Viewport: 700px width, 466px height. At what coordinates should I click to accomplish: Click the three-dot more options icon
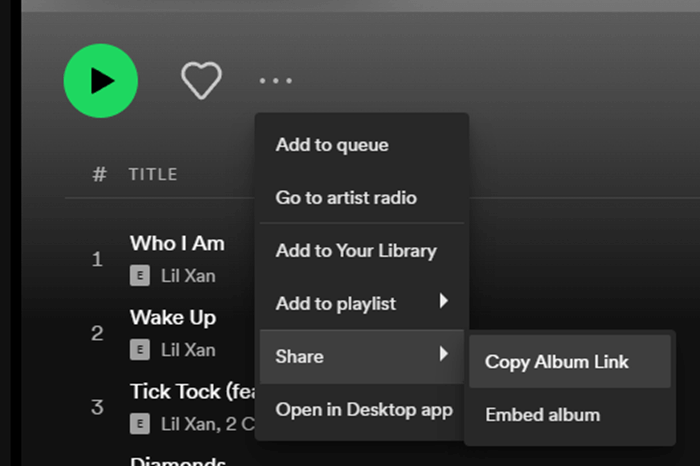[275, 81]
